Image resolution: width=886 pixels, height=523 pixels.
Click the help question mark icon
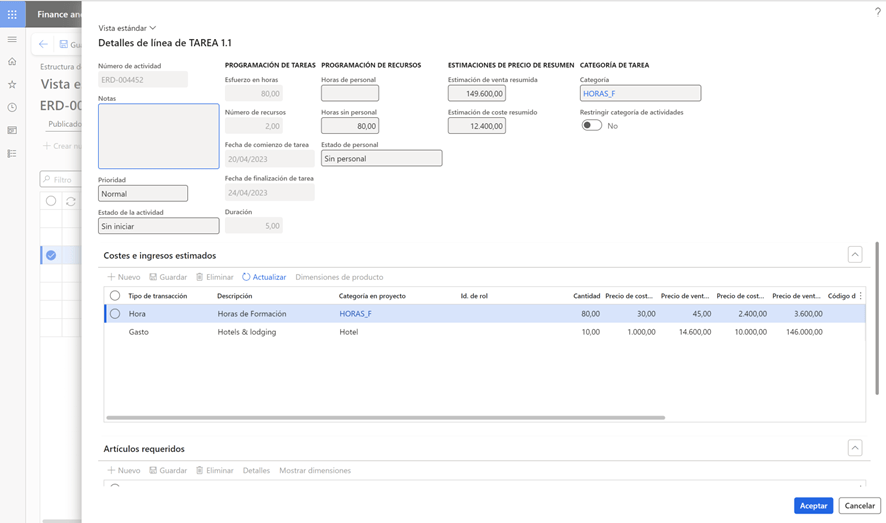point(877,11)
